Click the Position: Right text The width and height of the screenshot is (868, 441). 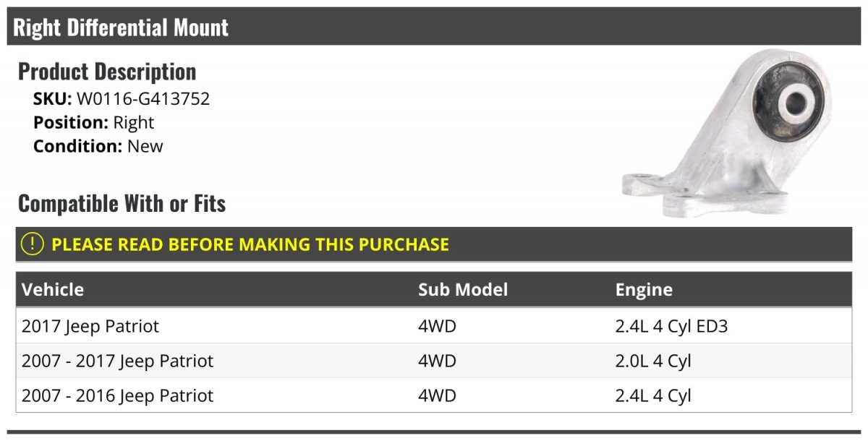point(93,122)
